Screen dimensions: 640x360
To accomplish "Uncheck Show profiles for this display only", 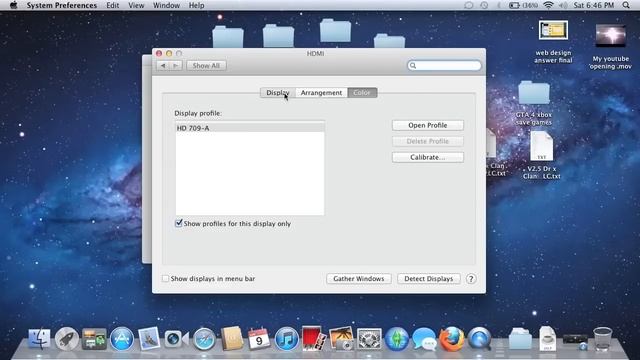I will coord(179,223).
